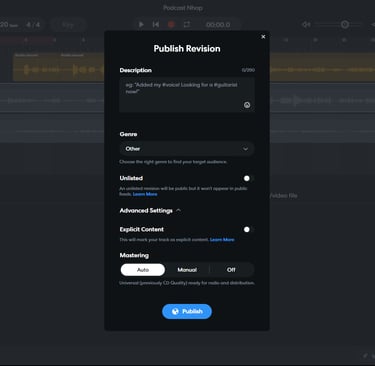
Task: Click the yellow audio clip on the first track
Action: [59, 66]
